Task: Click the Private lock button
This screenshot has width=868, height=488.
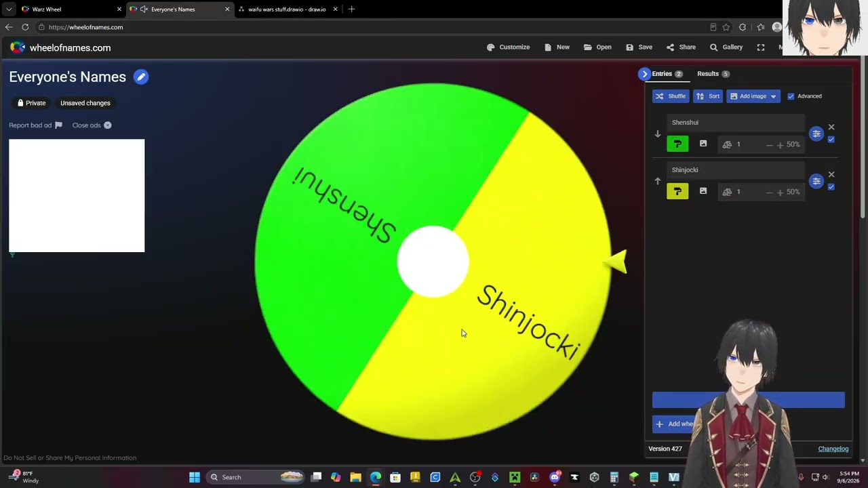Action: point(32,103)
